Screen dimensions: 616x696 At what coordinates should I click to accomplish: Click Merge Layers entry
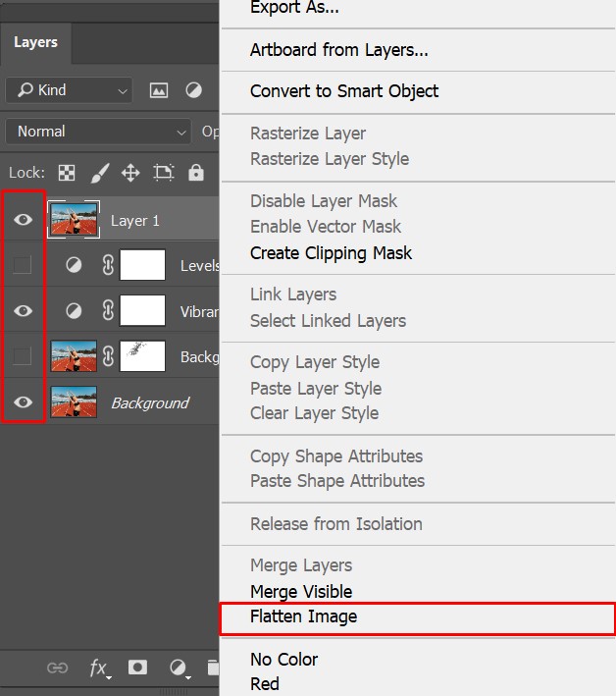301,565
